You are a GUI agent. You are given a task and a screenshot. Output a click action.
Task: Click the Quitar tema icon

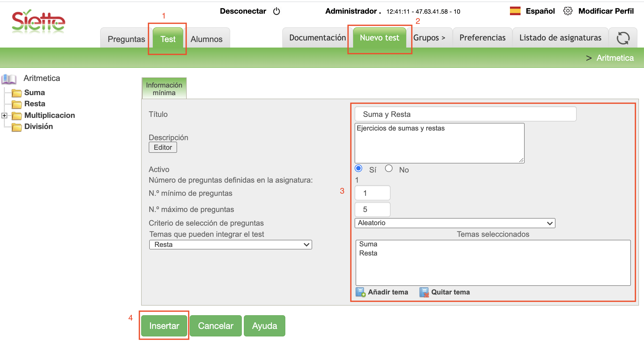(x=424, y=292)
